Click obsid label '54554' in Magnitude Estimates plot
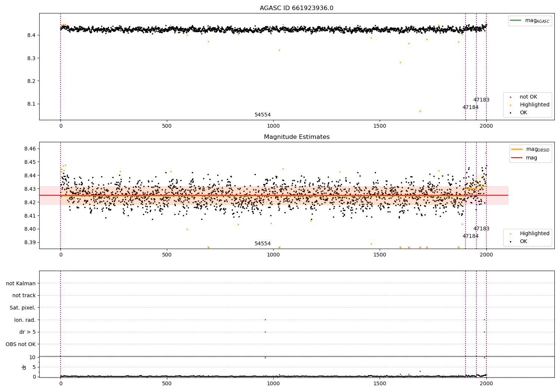Viewport: 560px width, 392px height. pyautogui.click(x=262, y=244)
